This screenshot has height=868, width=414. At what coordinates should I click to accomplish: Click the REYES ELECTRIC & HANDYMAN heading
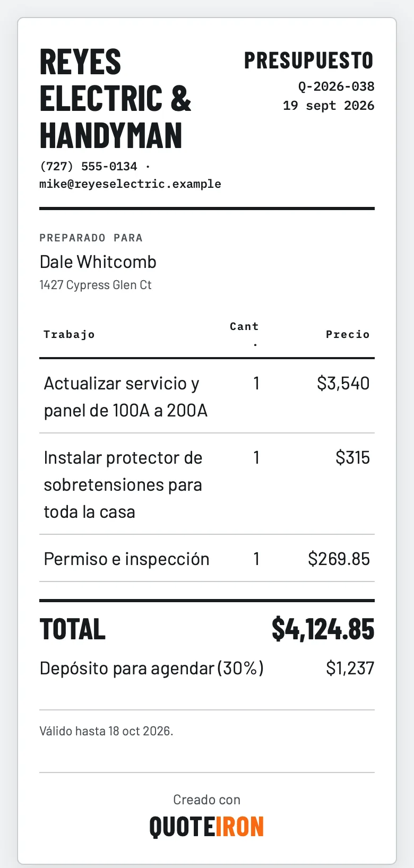[115, 98]
